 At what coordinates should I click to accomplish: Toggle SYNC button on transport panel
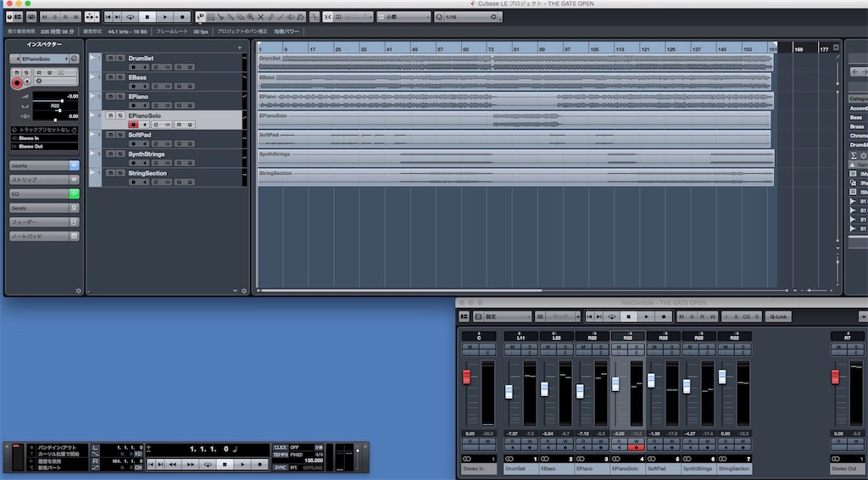(x=281, y=467)
